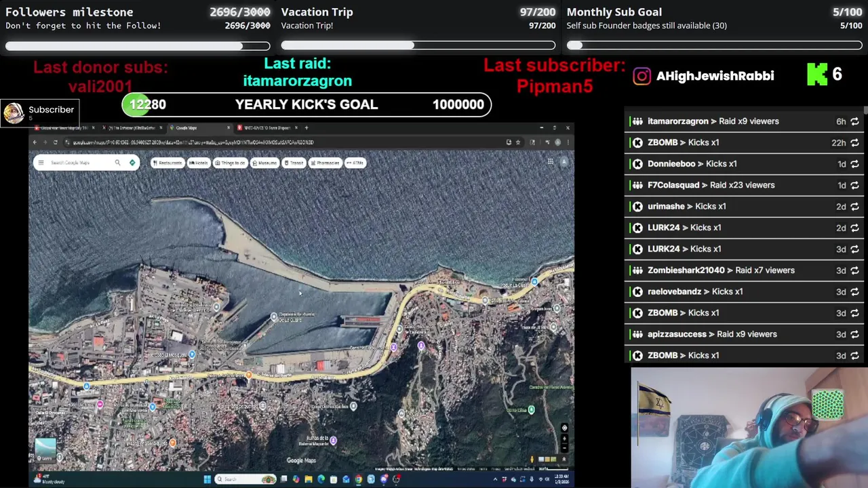Viewport: 868px width, 488px height.
Task: Click the Last subscriber name Pipman5
Action: 555,87
